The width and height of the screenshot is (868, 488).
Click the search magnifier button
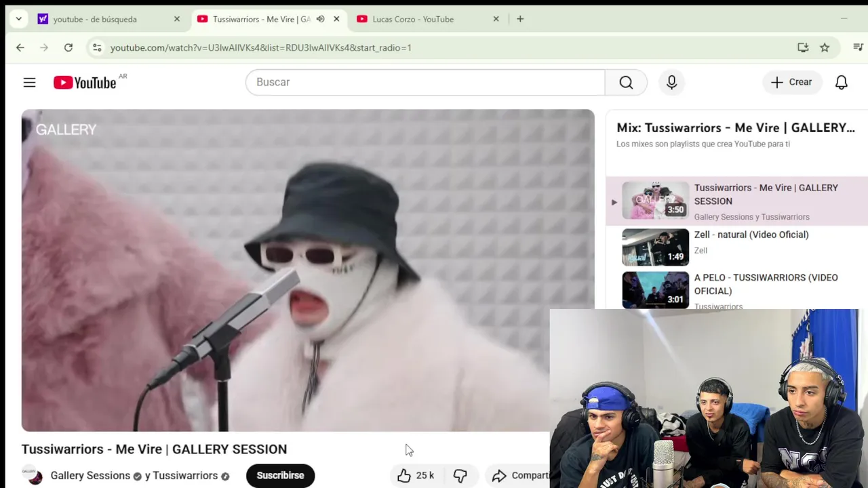[x=626, y=82]
